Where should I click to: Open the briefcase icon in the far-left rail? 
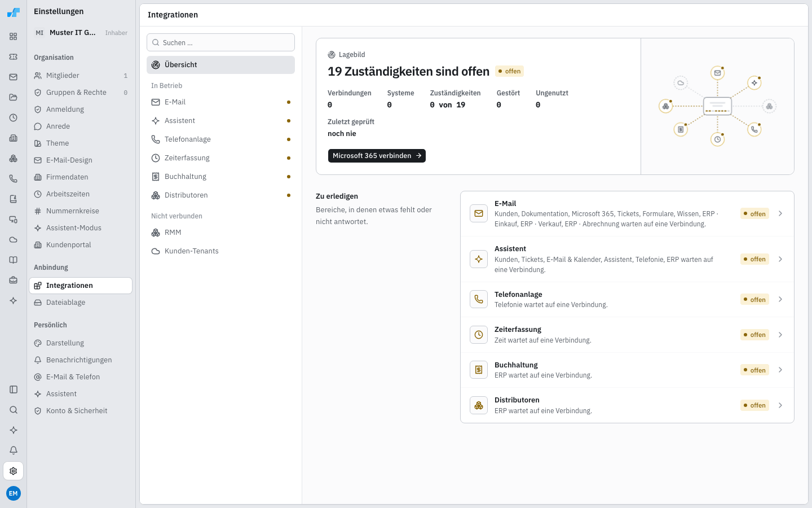point(14,281)
